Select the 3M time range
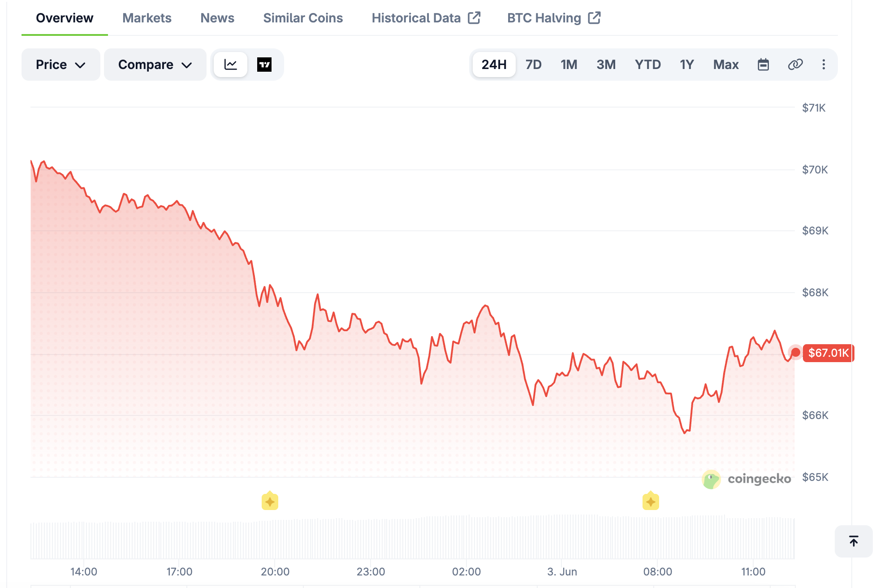Screen dimensions: 880x588 point(606,65)
